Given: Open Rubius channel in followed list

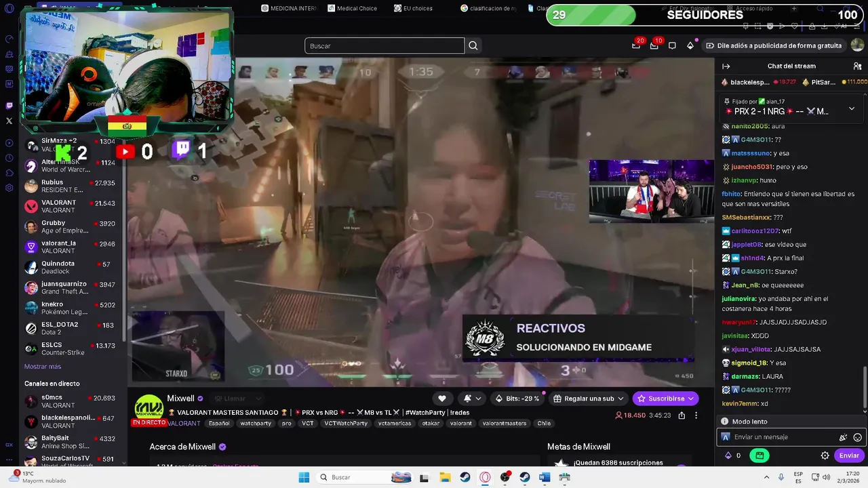Looking at the screenshot, I should tap(71, 186).
